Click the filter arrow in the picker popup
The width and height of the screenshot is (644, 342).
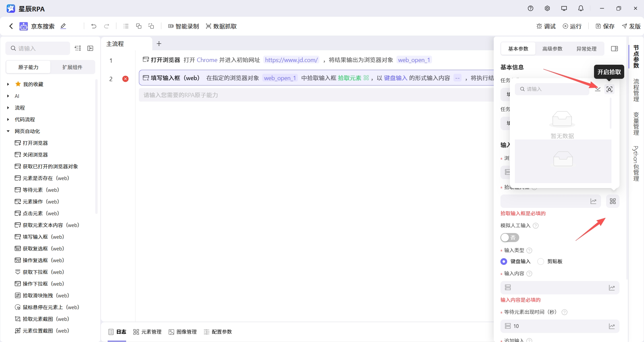(x=598, y=89)
